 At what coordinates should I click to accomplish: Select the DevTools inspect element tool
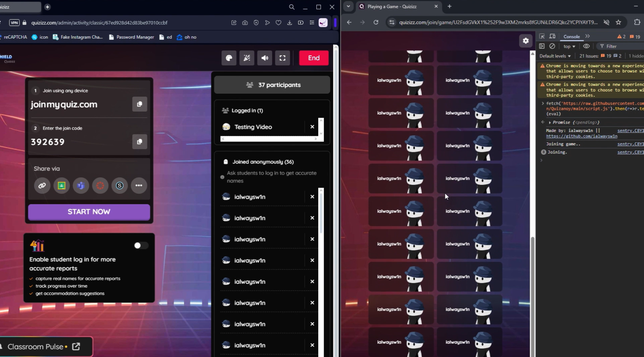(x=542, y=36)
